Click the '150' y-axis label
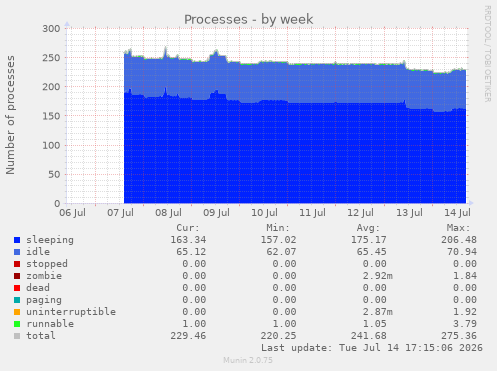The image size is (497, 371). 51,116
